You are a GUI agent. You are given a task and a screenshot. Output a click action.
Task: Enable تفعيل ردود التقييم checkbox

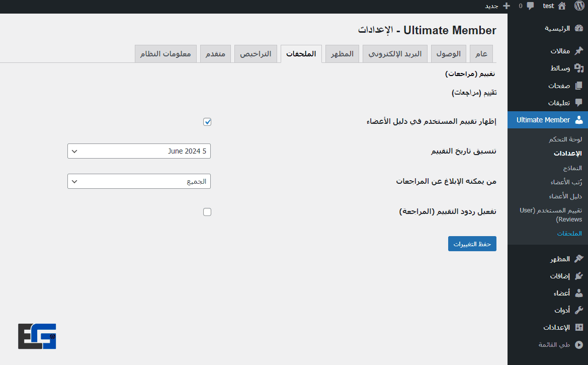207,211
